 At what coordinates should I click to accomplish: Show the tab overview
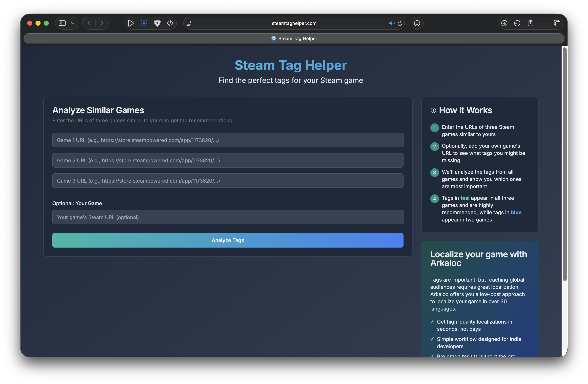pos(557,23)
